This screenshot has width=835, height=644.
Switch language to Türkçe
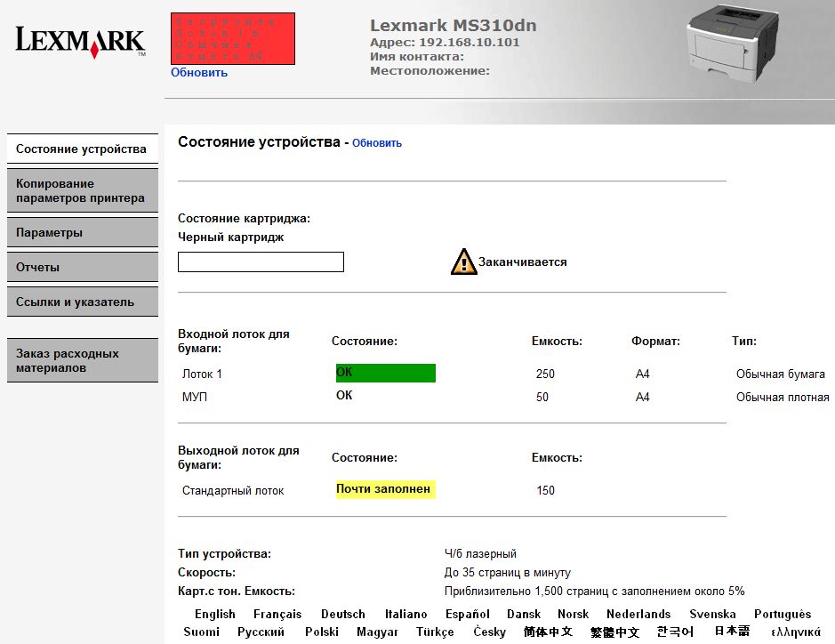(435, 632)
